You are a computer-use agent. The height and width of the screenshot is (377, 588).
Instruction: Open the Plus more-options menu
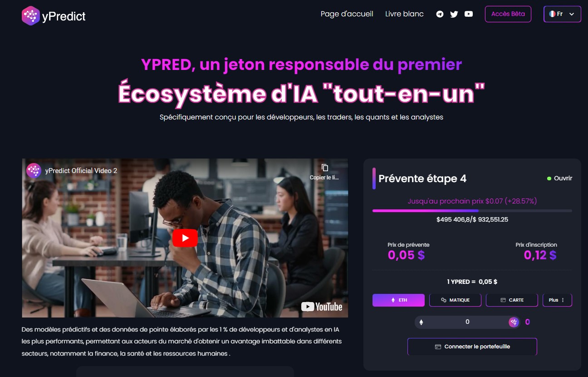pyautogui.click(x=557, y=300)
